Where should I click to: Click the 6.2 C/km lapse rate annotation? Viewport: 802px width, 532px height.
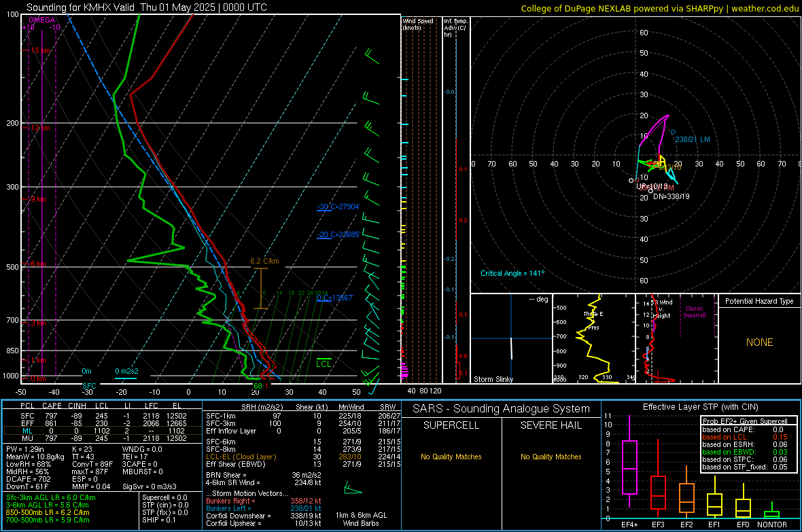264,261
